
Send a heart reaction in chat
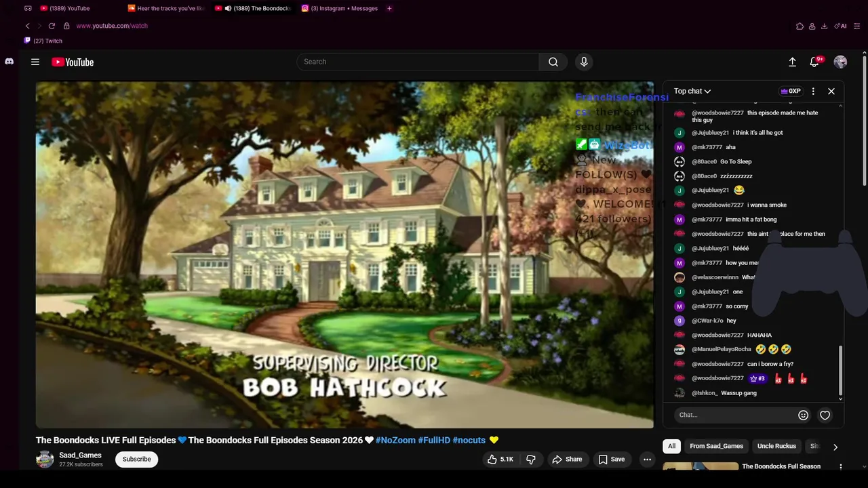(x=825, y=415)
